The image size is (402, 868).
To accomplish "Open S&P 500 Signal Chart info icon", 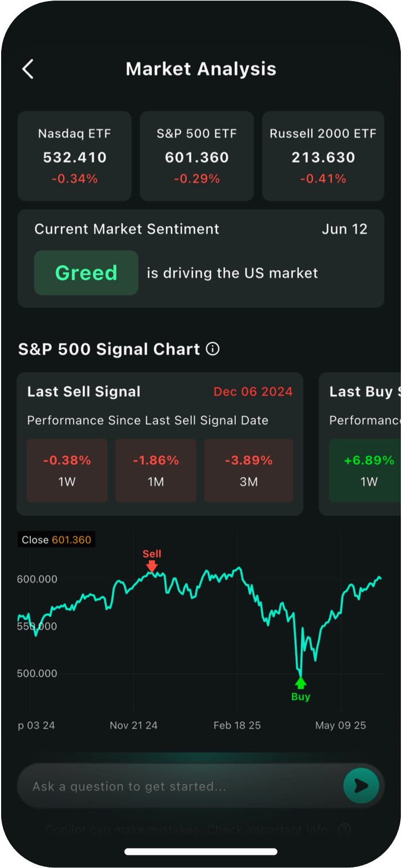I will (x=212, y=349).
